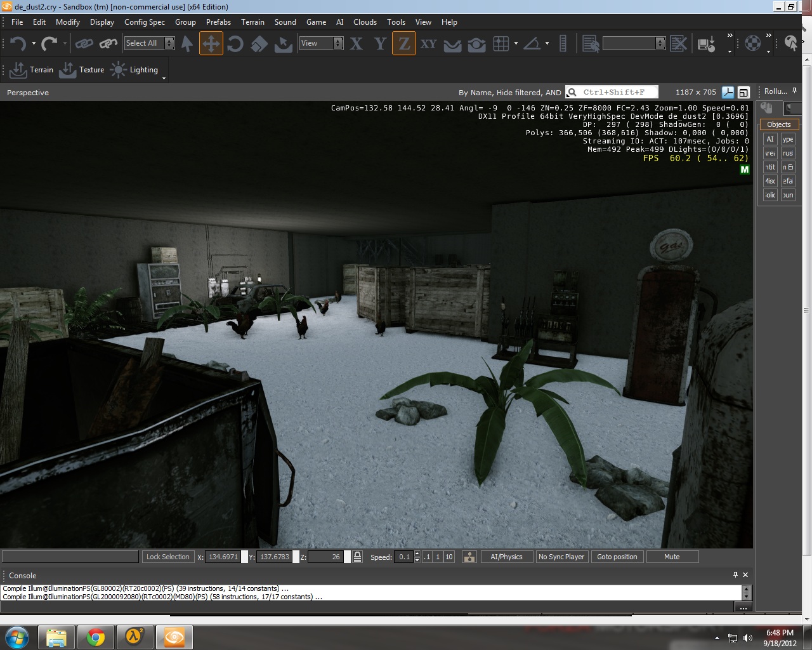
Task: Open the View coordinate system dropdown
Action: coord(338,43)
